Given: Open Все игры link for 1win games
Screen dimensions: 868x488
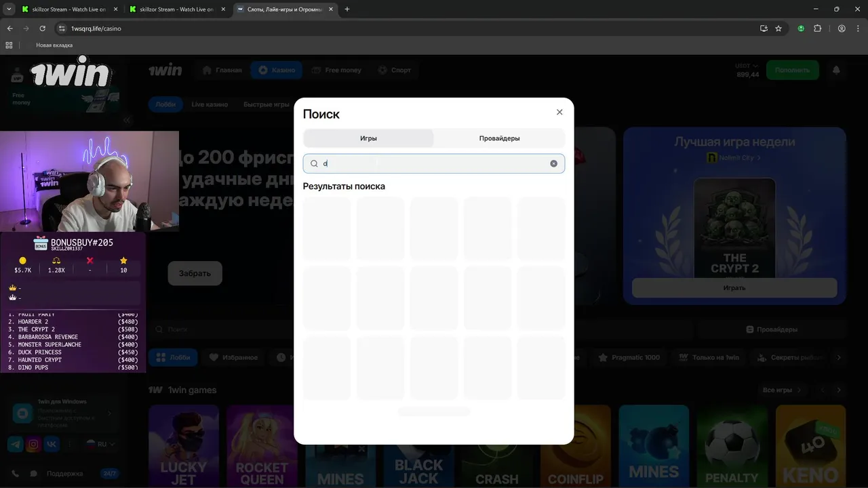Looking at the screenshot, I should pyautogui.click(x=781, y=390).
